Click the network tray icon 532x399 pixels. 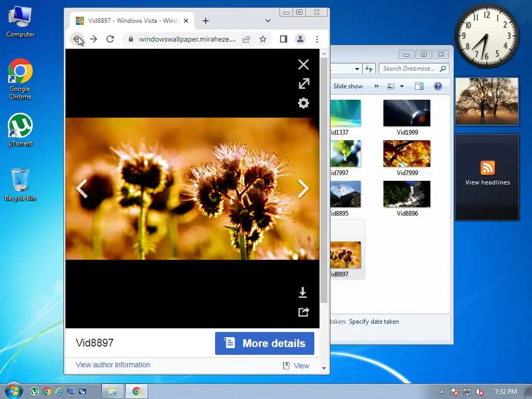pos(467,392)
